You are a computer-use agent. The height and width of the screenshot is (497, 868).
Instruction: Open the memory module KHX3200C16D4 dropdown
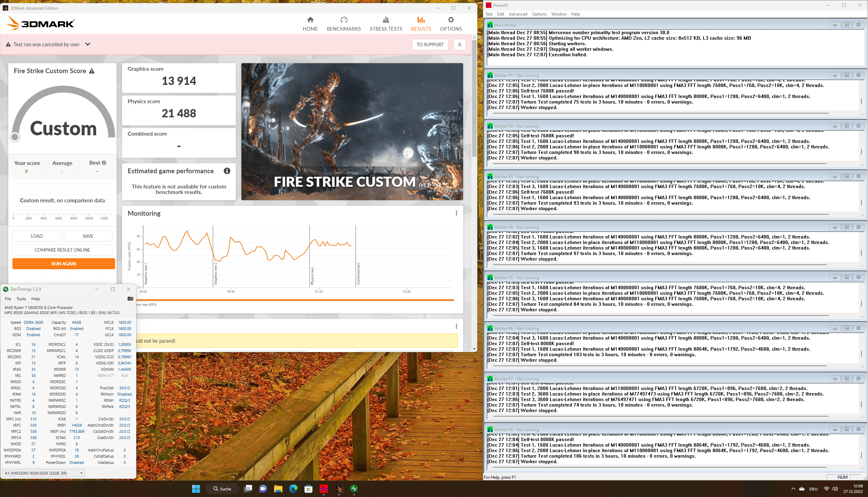click(43, 473)
